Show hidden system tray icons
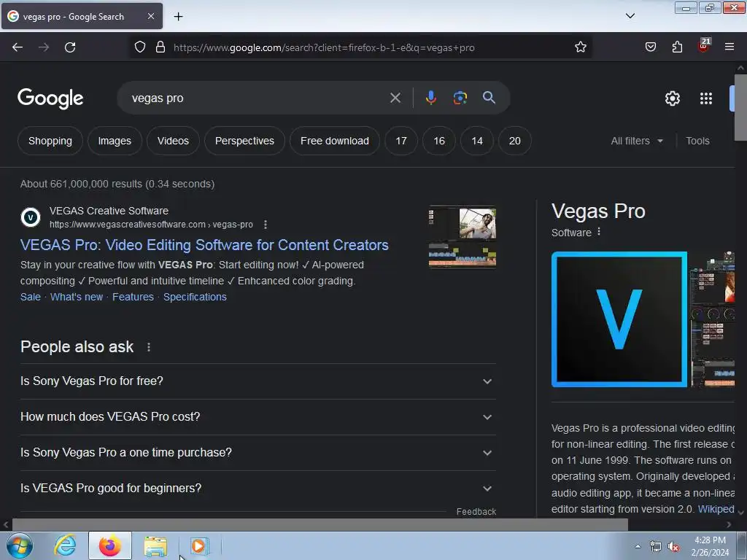 coord(638,546)
